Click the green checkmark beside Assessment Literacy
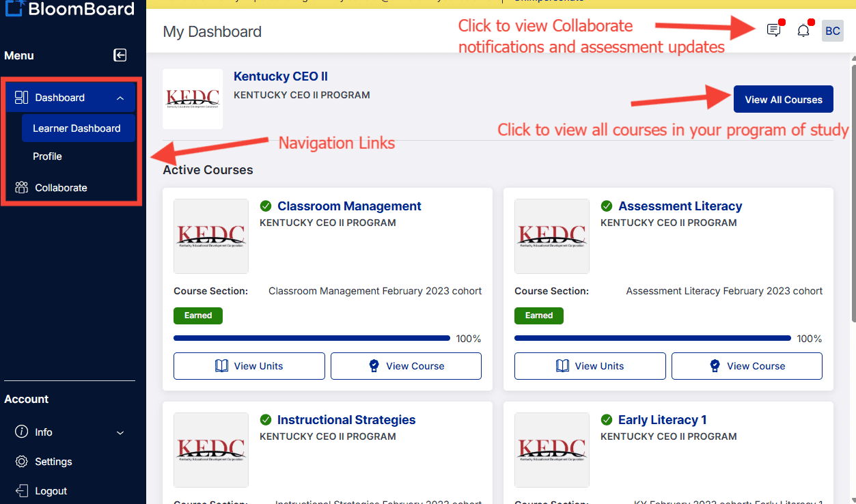Image resolution: width=856 pixels, height=504 pixels. pyautogui.click(x=607, y=206)
